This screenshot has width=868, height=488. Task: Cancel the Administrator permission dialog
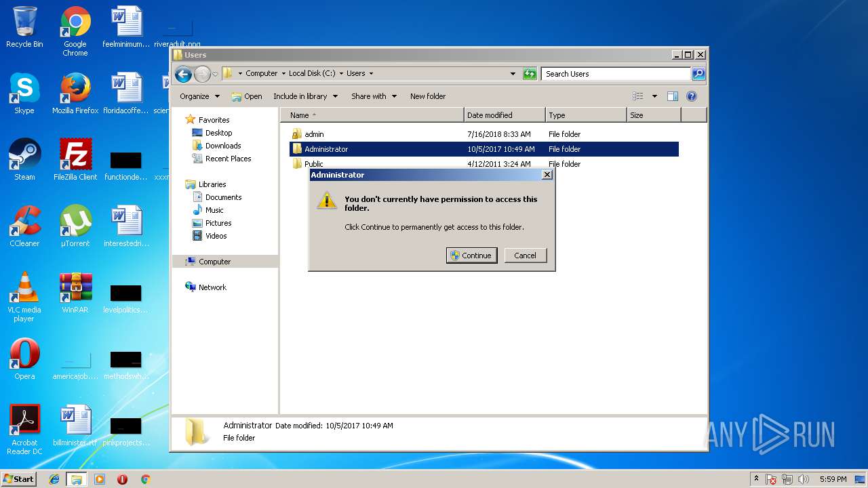(525, 256)
